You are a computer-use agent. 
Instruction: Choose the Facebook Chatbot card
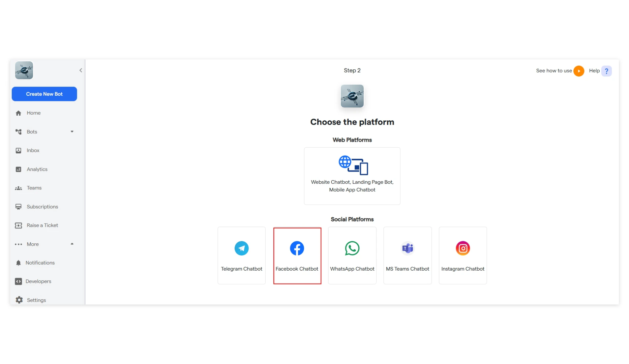coord(297,256)
